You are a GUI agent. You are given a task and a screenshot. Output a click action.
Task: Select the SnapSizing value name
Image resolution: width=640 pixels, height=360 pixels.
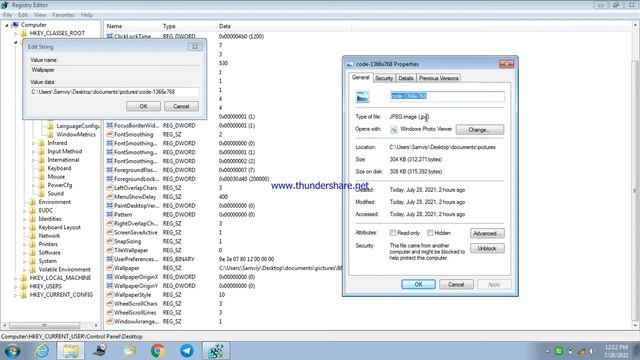pyautogui.click(x=127, y=241)
